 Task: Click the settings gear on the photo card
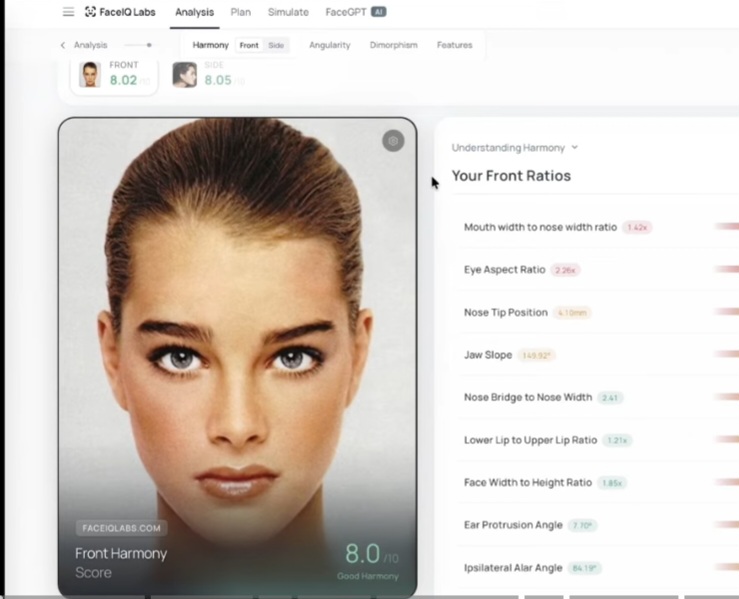(393, 141)
